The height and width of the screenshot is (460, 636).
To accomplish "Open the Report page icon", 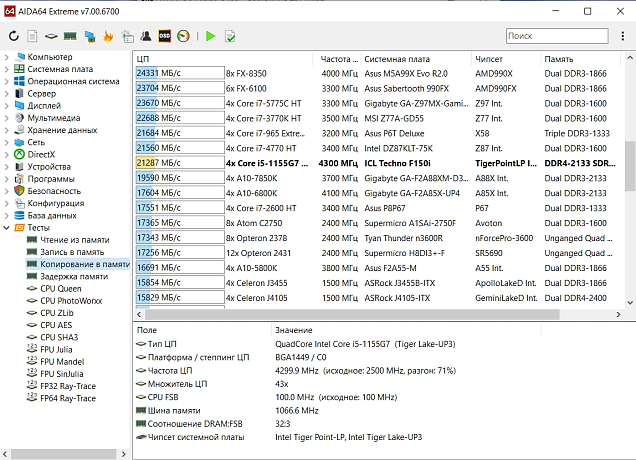I will tap(33, 36).
